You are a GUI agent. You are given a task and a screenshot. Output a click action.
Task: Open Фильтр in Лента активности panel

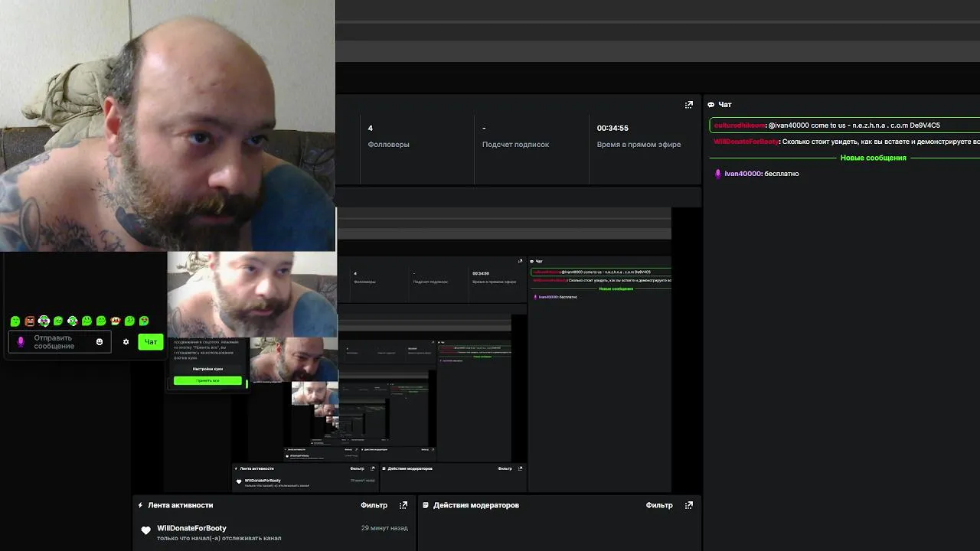click(374, 505)
